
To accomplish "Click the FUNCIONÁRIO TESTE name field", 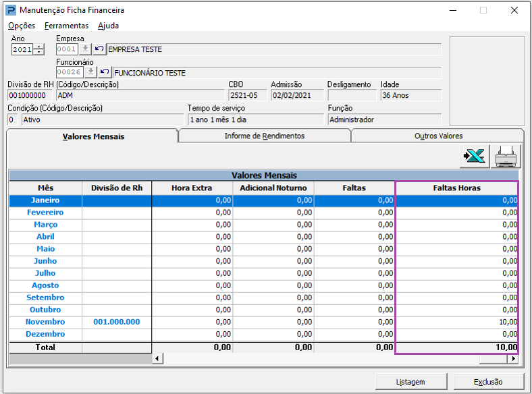I will tap(277, 73).
